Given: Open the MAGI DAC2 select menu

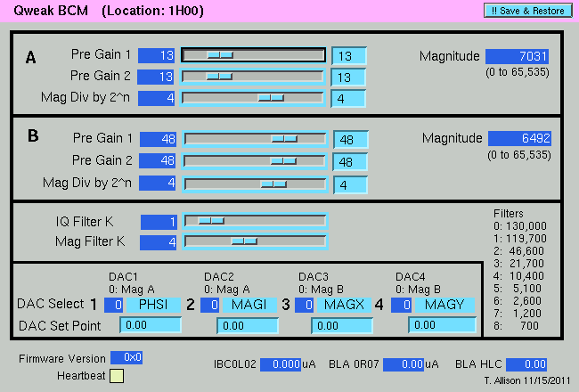Looking at the screenshot, I should (250, 305).
